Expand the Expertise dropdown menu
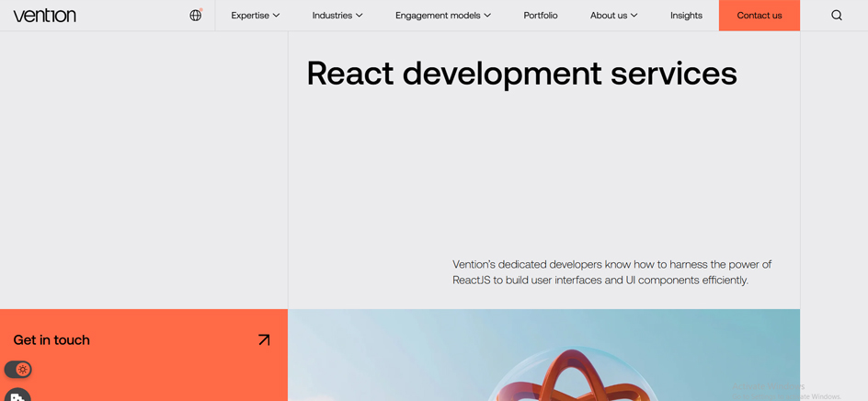 [256, 16]
